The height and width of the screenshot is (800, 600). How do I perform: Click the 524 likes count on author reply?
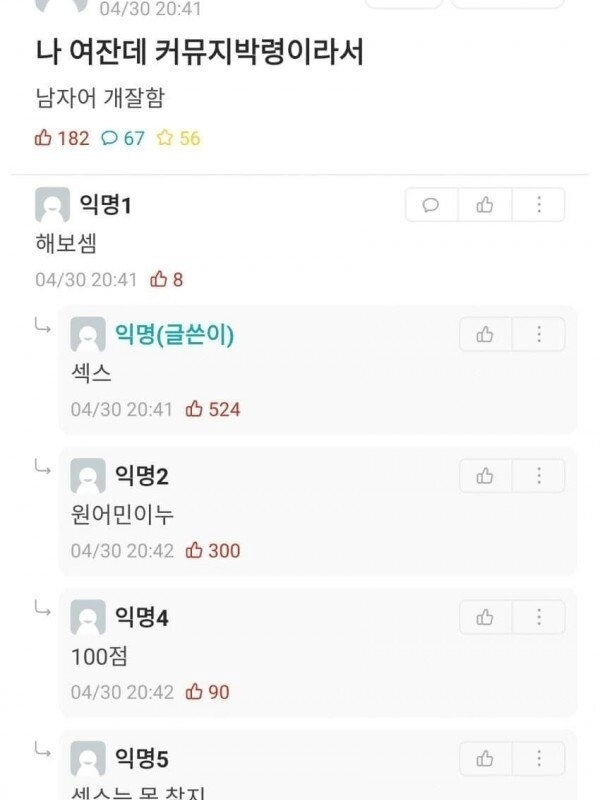click(213, 409)
